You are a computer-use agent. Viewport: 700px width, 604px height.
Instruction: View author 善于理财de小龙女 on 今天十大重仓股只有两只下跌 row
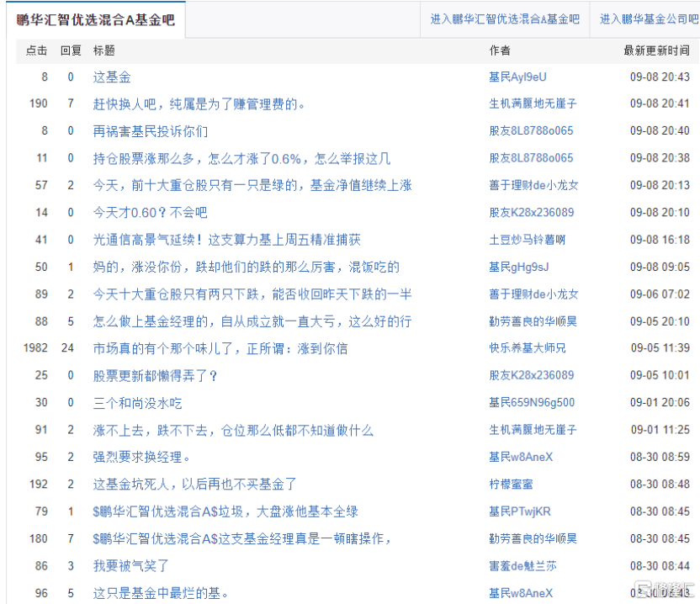coord(533,294)
